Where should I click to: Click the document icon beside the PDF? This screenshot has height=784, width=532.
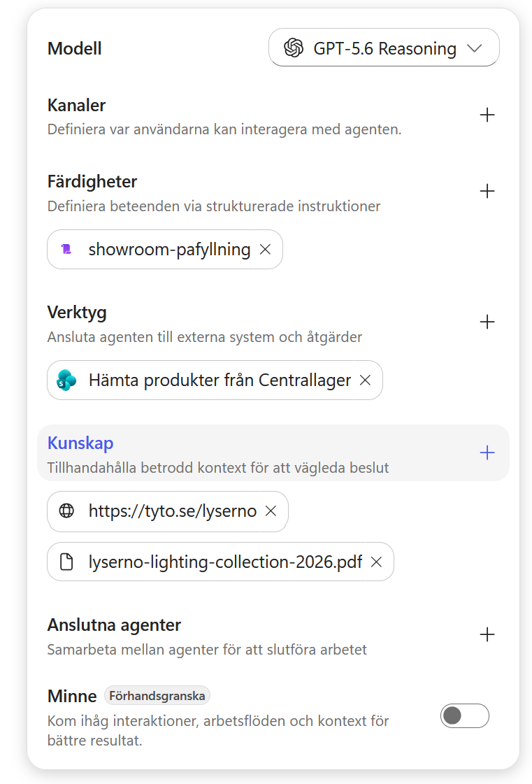click(66, 562)
